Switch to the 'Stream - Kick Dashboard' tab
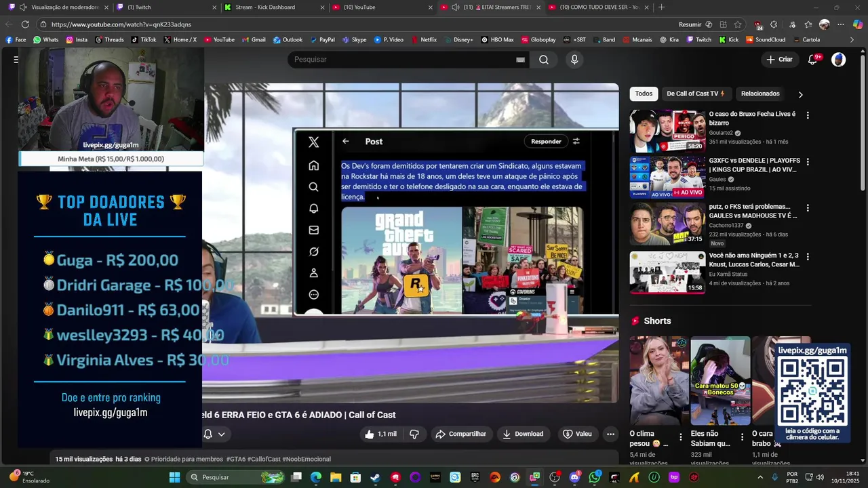Screen dimensions: 868x488 tap(274, 7)
